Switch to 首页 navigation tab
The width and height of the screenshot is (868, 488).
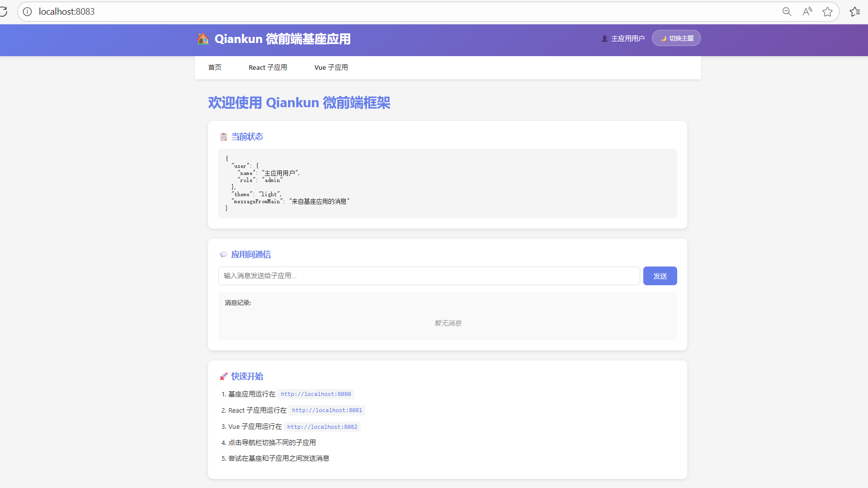pyautogui.click(x=215, y=67)
